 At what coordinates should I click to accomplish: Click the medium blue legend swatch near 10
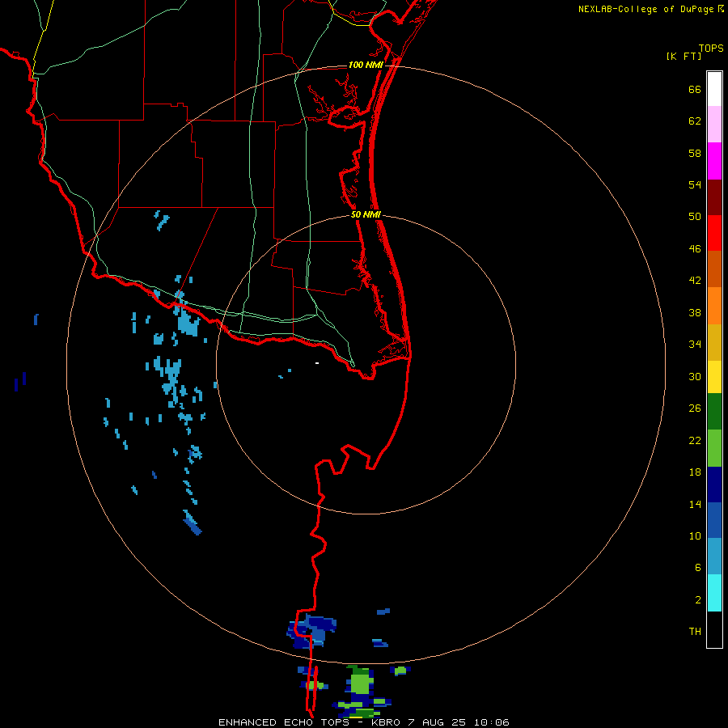tap(714, 520)
